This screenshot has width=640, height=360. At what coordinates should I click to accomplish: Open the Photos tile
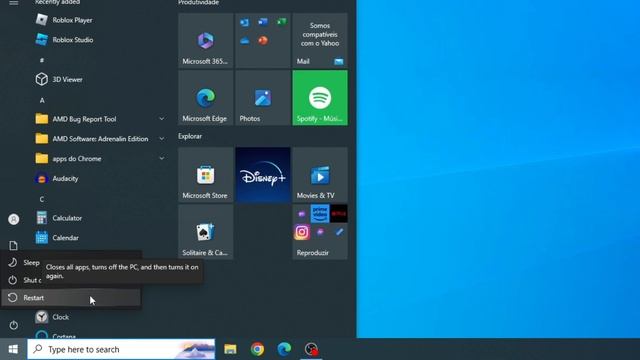click(263, 98)
